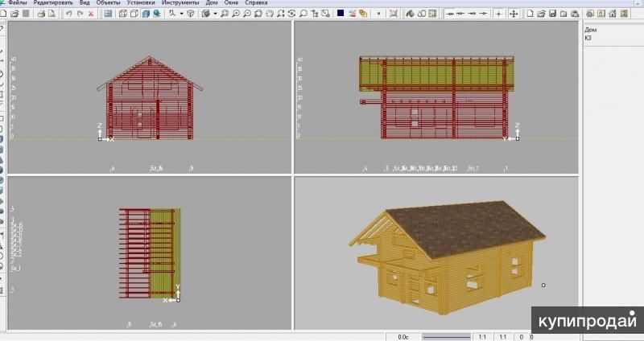This screenshot has height=341, width=644.
Task: Open the Дом menu
Action: pos(212,2)
